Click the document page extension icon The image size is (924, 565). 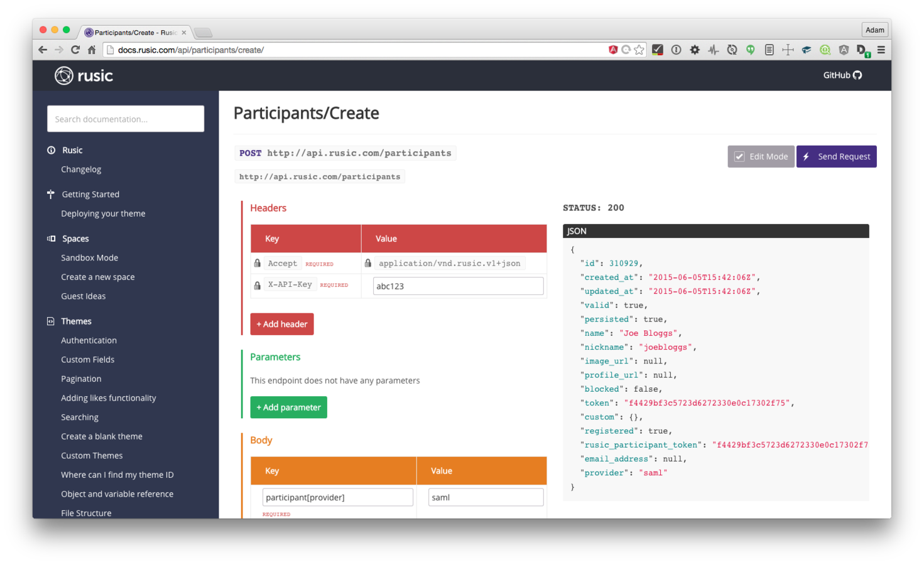[769, 50]
